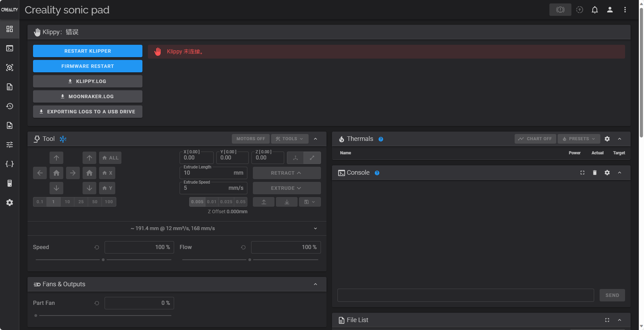644x330 pixels.
Task: Expand File List to fullscreen
Action: click(607, 320)
